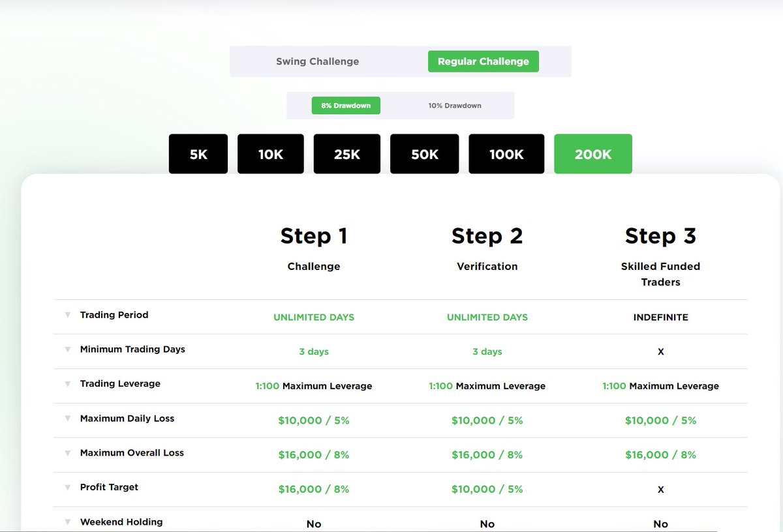Click the Step 3 heading

pos(660,236)
